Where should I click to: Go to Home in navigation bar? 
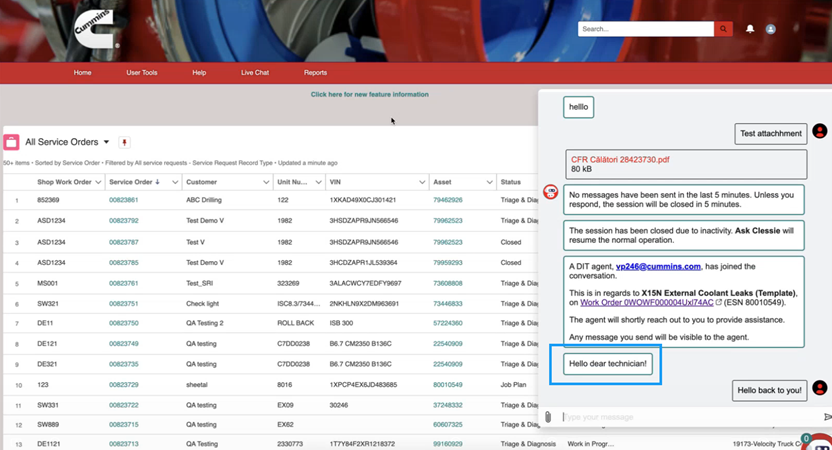click(x=82, y=73)
